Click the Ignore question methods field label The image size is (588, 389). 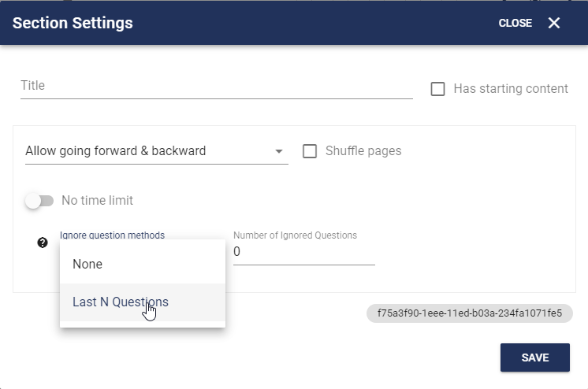tap(112, 235)
